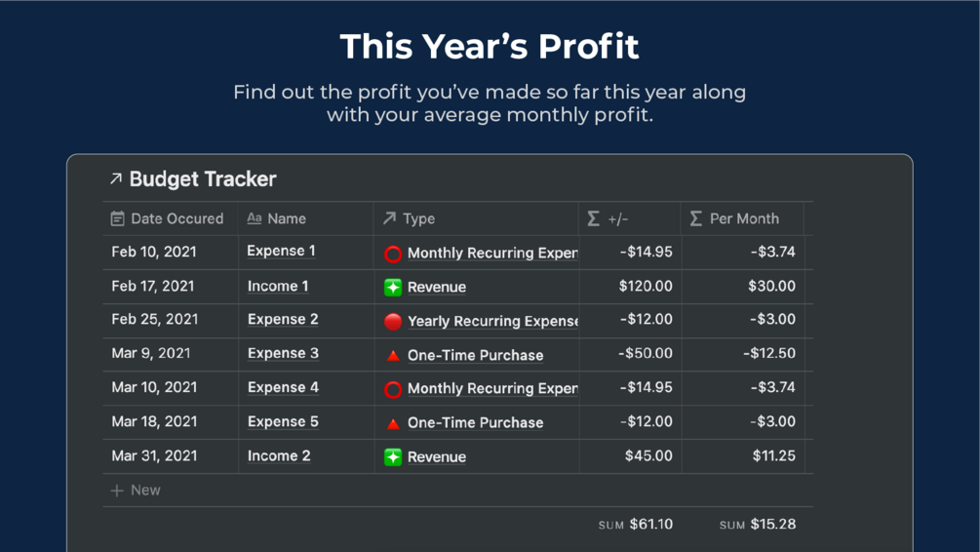Click the One-Time Purchase link for Expense 5

point(475,422)
